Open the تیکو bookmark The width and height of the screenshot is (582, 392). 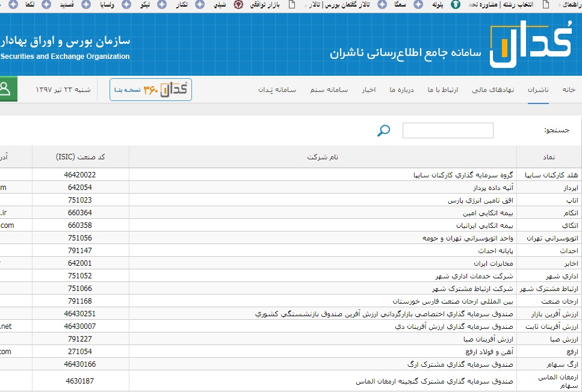[154, 4]
